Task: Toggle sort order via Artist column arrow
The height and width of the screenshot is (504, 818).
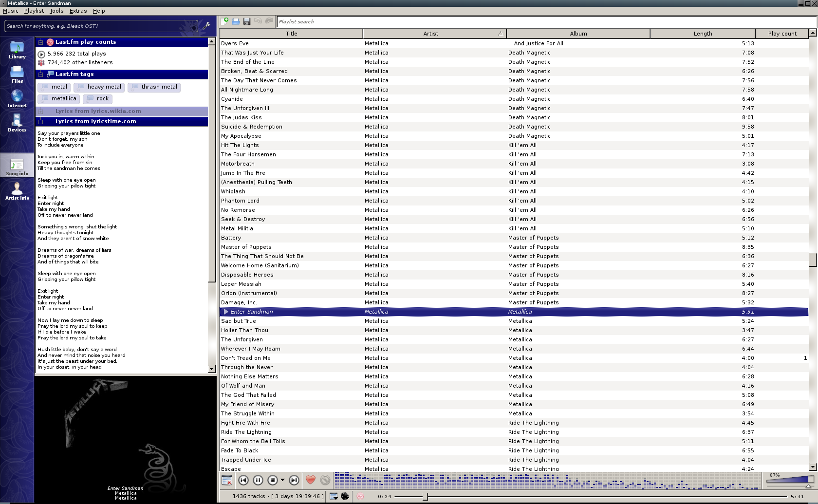Action: 501,34
